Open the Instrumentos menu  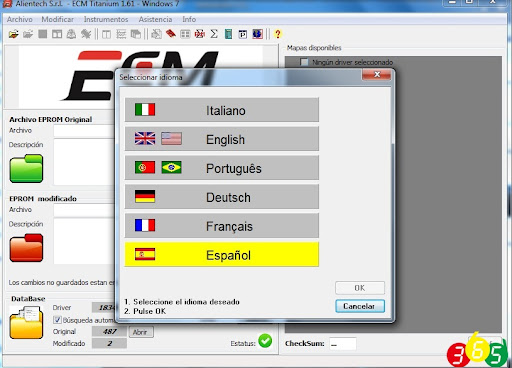pyautogui.click(x=106, y=19)
